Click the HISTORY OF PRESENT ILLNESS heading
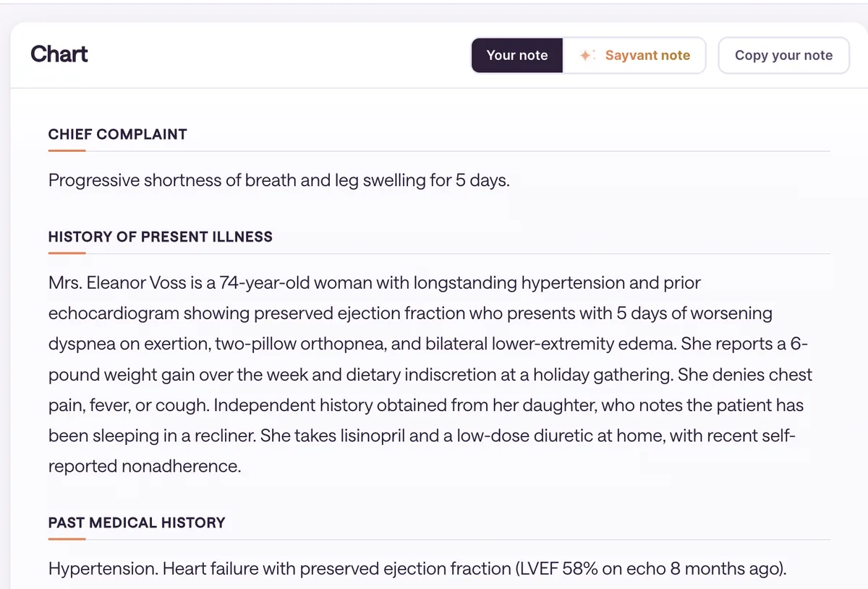Screen dimensions: 868x589 161,237
